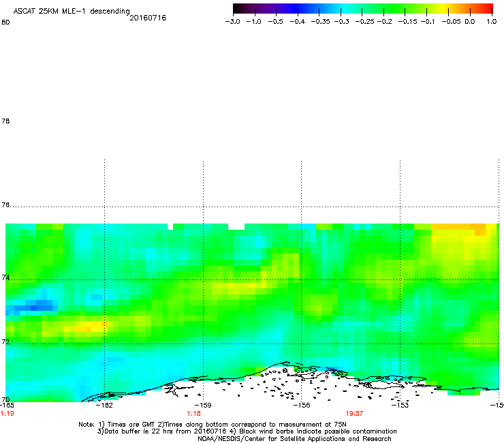Viewport: 504px width, 443px height.
Task: Click the "-0.25" color scale label
Action: [365, 22]
